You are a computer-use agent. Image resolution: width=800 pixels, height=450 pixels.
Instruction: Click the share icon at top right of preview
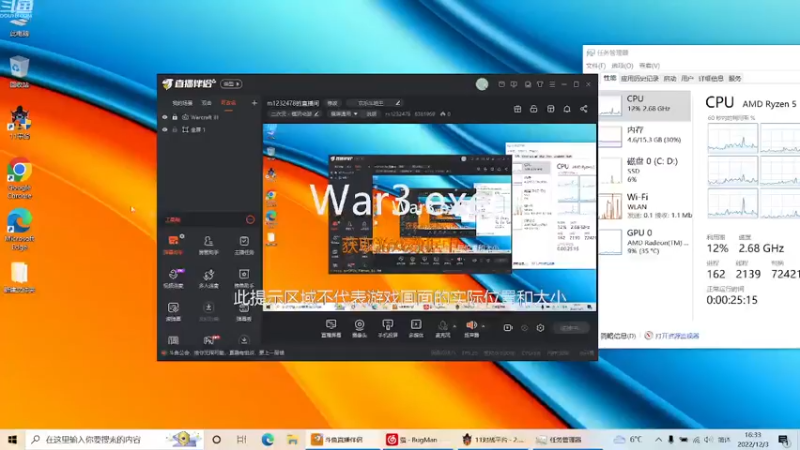coord(584,109)
